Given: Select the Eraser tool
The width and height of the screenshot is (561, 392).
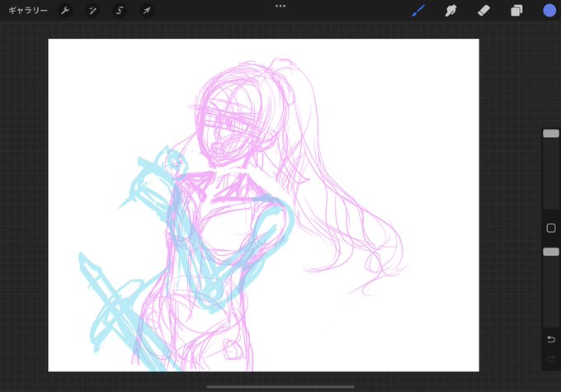Looking at the screenshot, I should [483, 11].
